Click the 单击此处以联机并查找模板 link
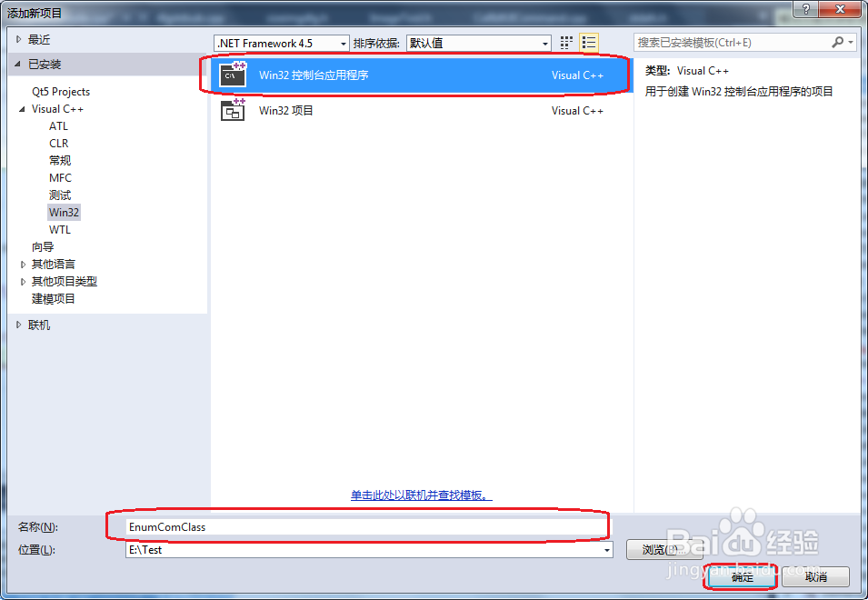868x600 pixels. coord(421,495)
